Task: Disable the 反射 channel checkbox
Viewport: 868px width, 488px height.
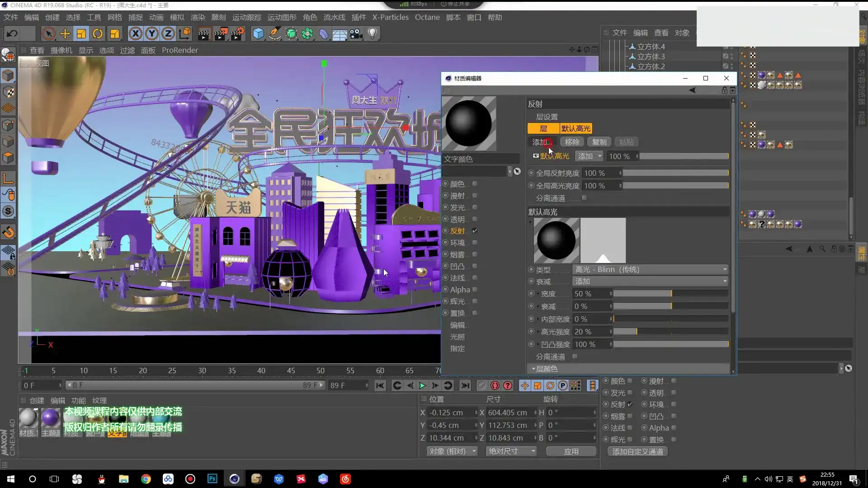Action: pos(475,231)
